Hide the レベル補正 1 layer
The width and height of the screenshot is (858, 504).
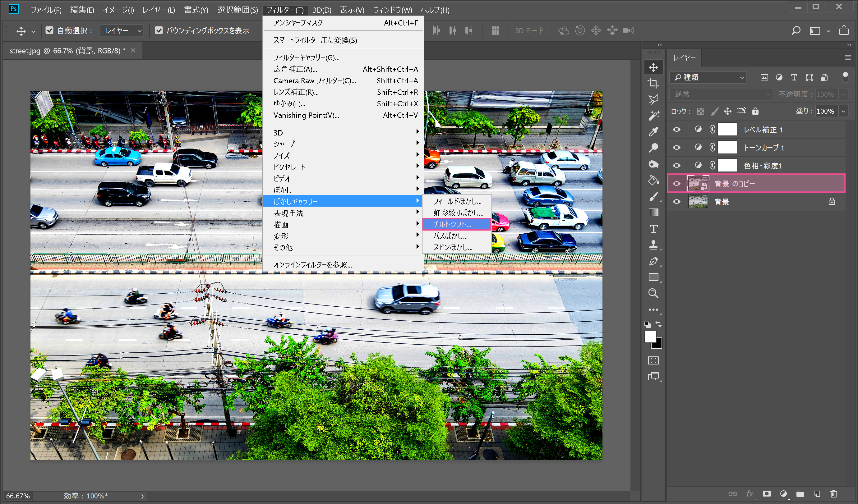coord(676,130)
